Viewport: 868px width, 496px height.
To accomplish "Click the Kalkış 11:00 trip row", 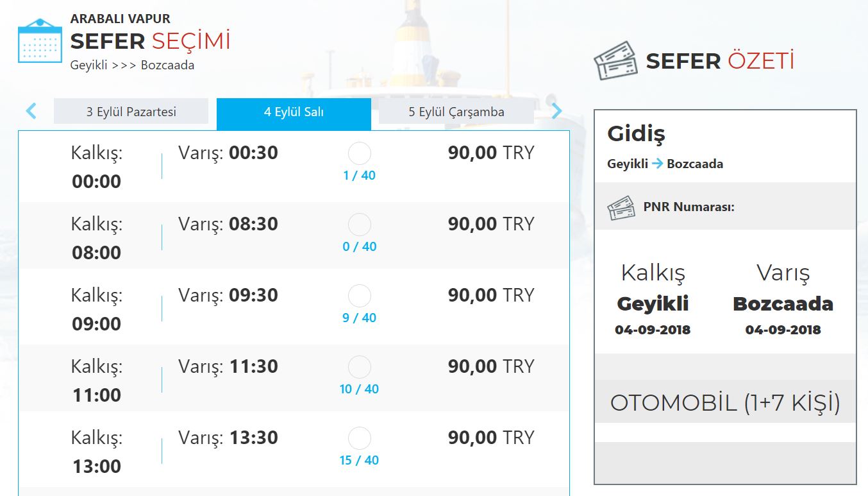I will pos(294,381).
